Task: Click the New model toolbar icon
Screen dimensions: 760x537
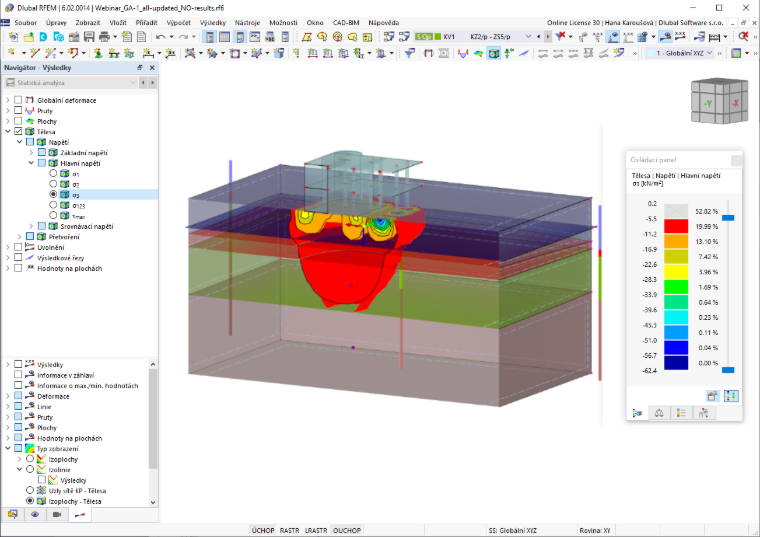Action: [x=13, y=37]
